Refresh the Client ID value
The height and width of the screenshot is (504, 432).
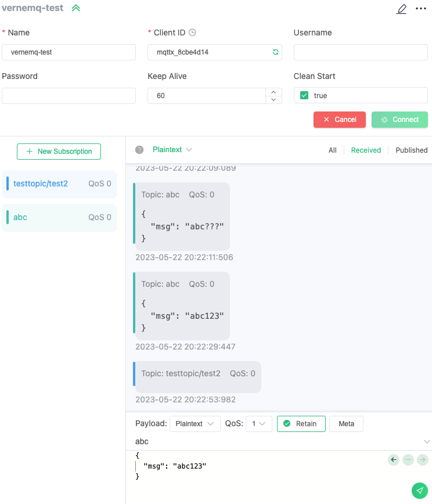coord(275,52)
